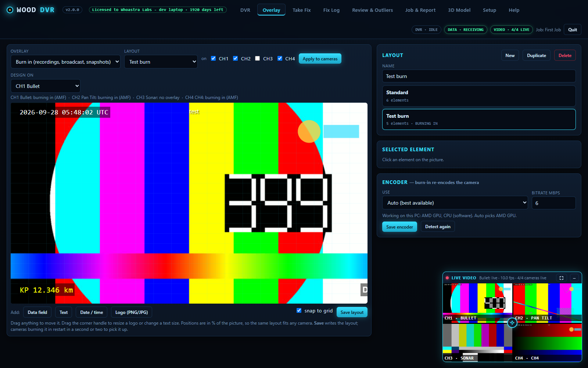The height and width of the screenshot is (368, 588).
Task: Enable overlay on CH1
Action: (213, 59)
